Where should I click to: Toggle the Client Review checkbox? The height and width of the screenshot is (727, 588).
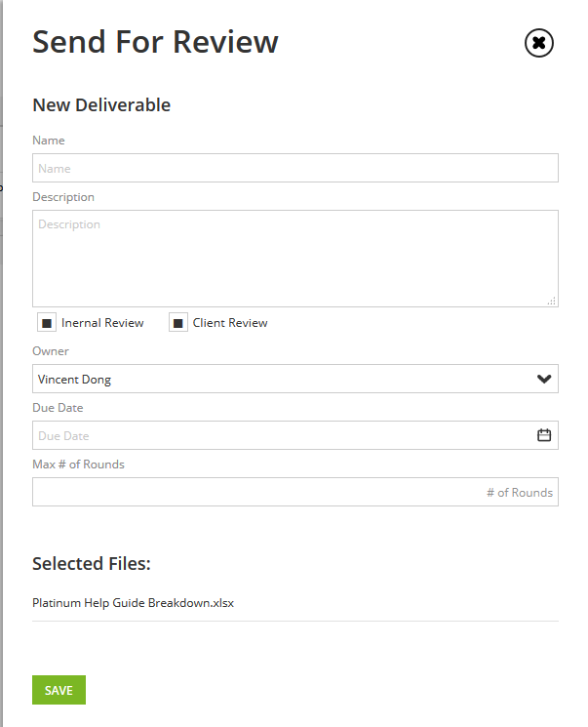(x=178, y=323)
